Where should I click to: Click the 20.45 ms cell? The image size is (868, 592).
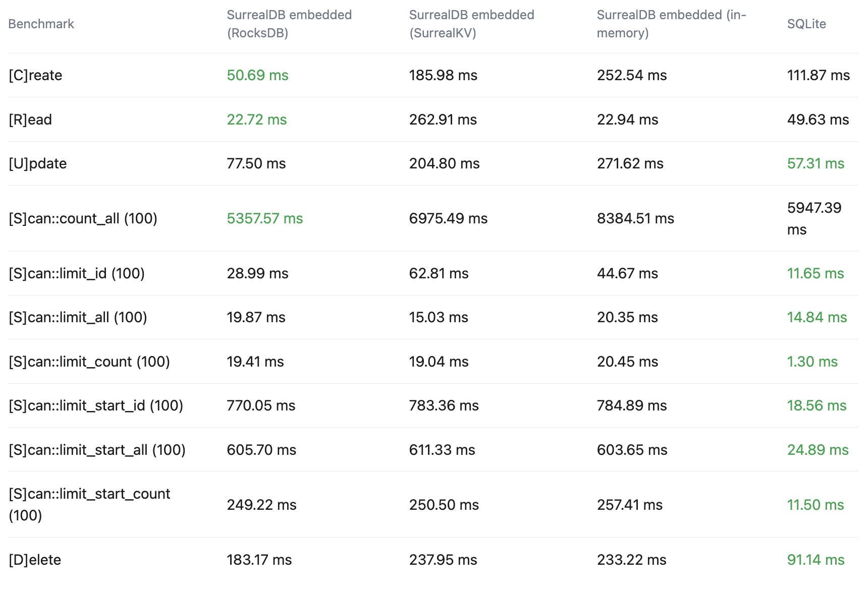coord(628,362)
